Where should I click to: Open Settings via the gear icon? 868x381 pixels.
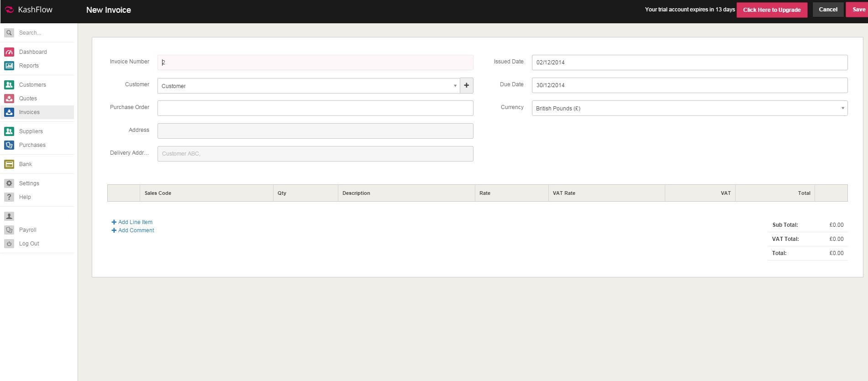click(x=9, y=183)
